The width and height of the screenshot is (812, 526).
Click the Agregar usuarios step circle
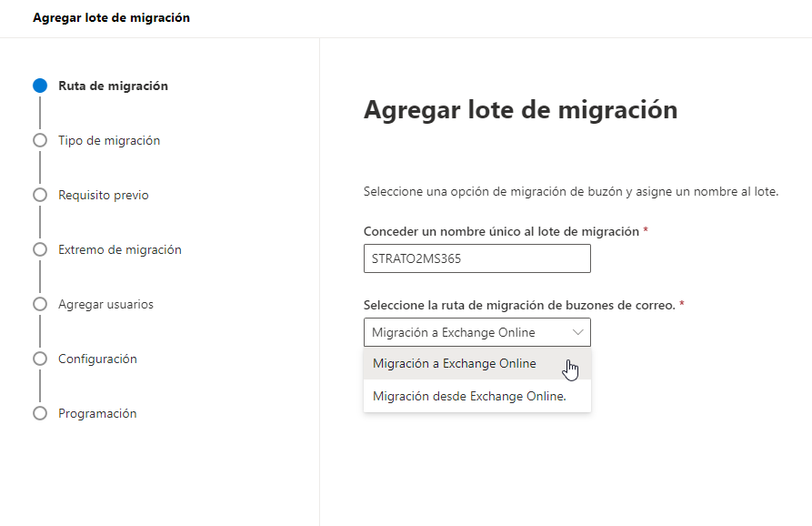[39, 304]
